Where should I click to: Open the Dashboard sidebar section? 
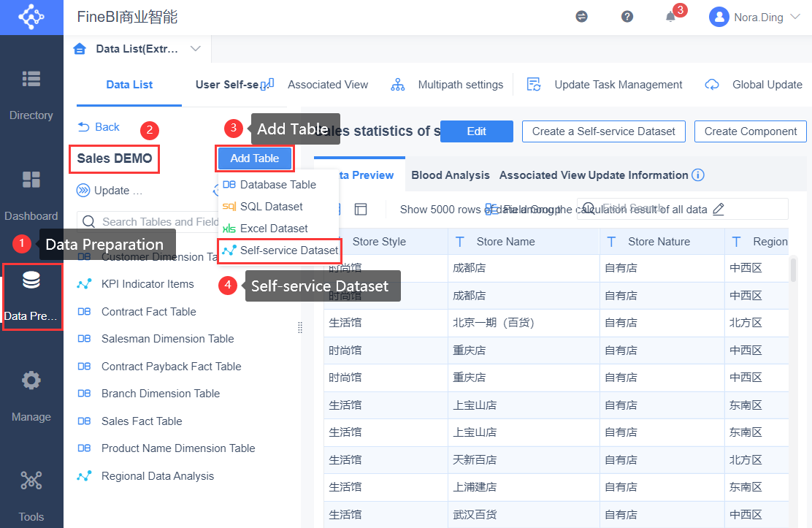(31, 196)
